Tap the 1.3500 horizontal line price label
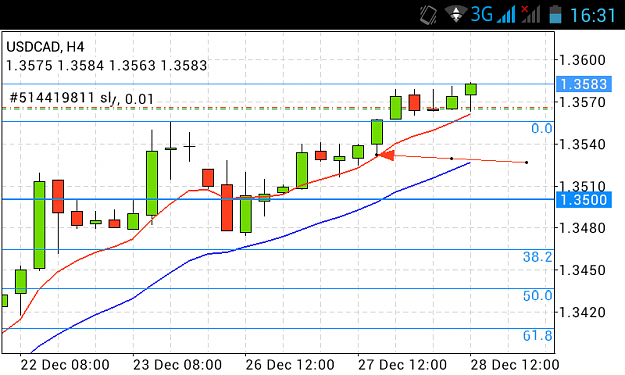Image resolution: width=625 pixels, height=375 pixels. 584,199
